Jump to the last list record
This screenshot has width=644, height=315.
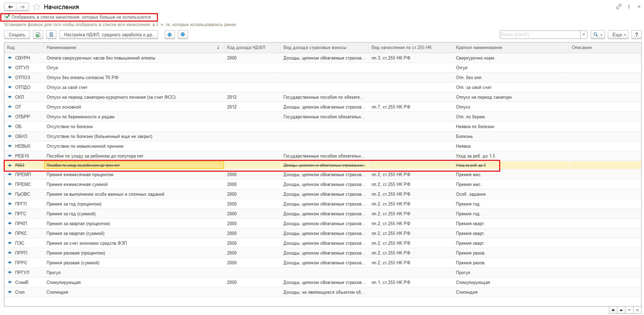tap(637, 310)
